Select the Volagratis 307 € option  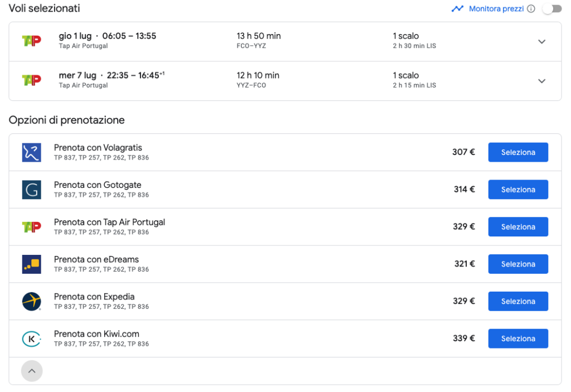click(x=518, y=152)
